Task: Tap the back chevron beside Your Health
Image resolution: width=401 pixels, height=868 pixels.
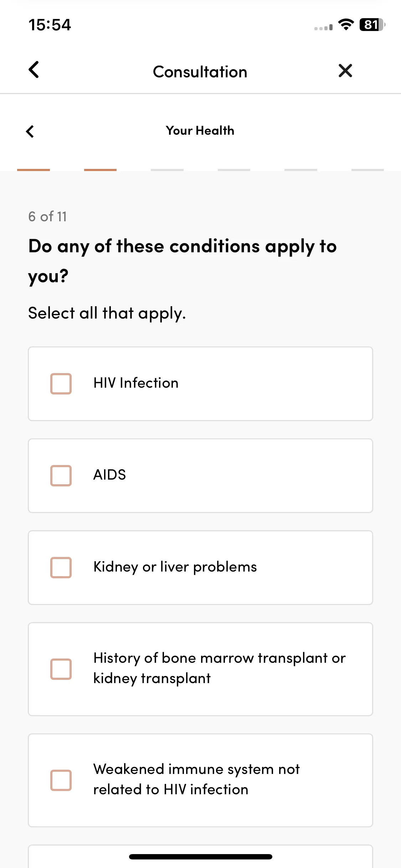Action: (30, 131)
